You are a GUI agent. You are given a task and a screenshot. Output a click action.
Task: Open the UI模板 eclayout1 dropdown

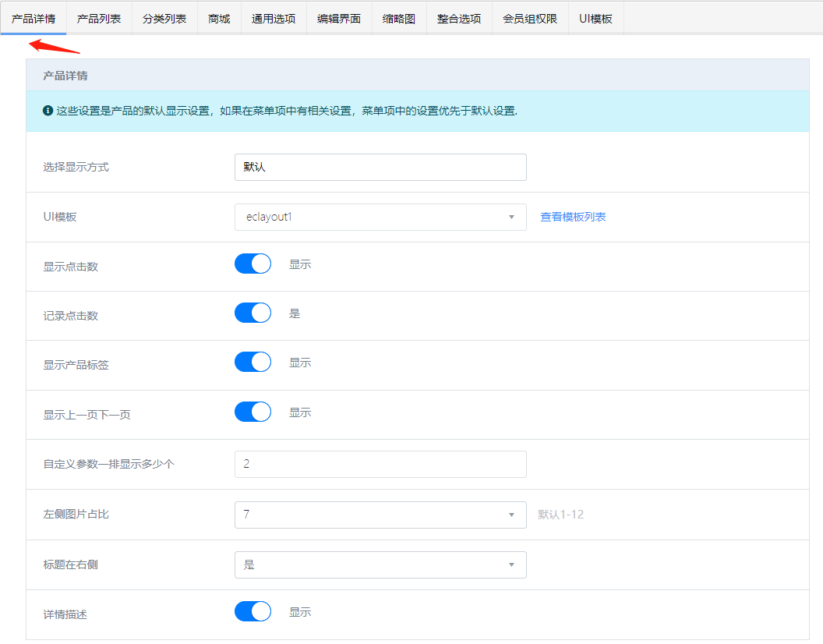[x=380, y=217]
